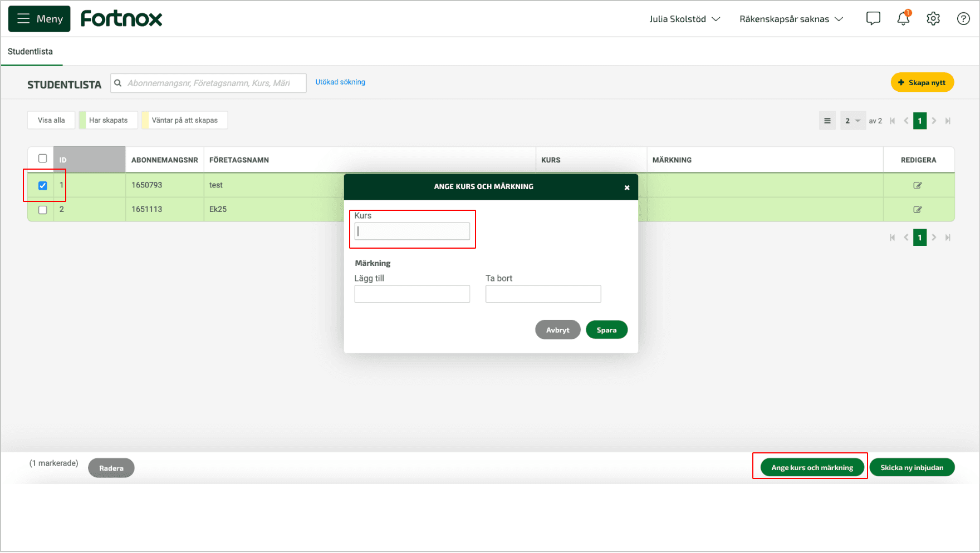Click into the Kurs input field
This screenshot has height=553, width=980.
pyautogui.click(x=412, y=231)
